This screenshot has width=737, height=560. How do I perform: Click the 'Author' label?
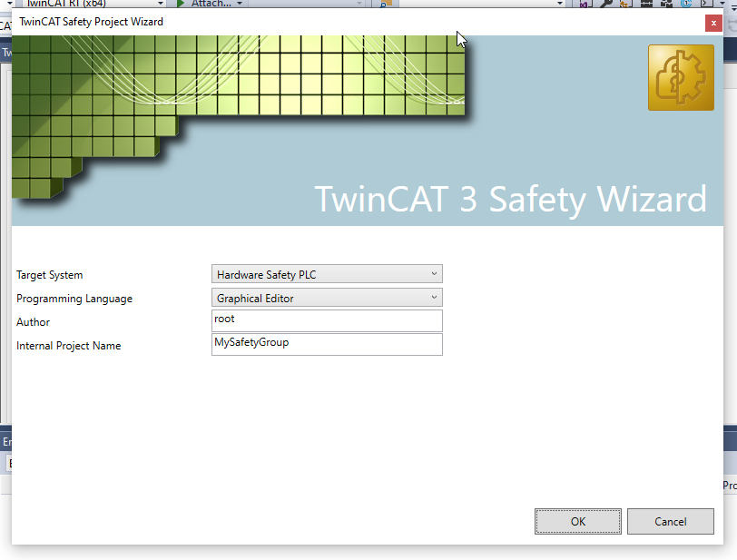33,322
